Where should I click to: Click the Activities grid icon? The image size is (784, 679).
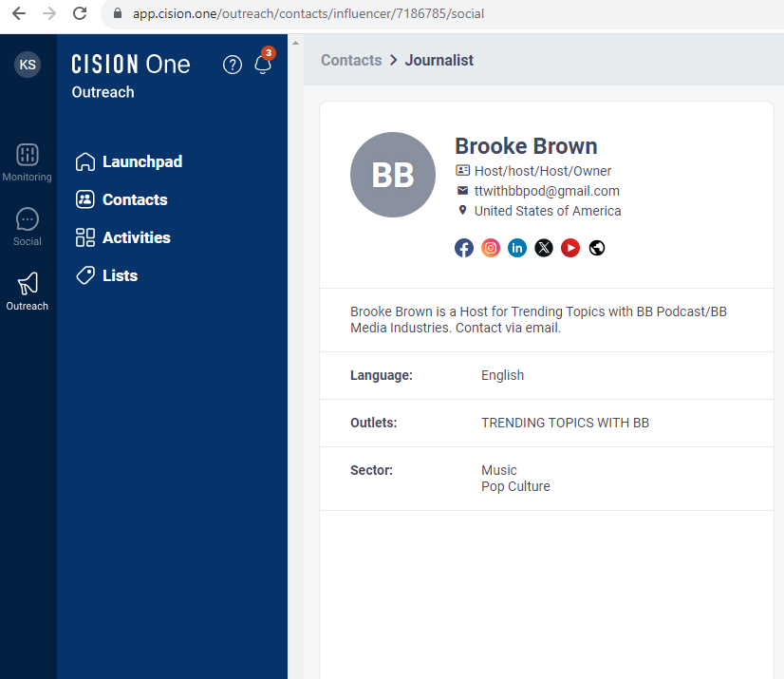85,237
